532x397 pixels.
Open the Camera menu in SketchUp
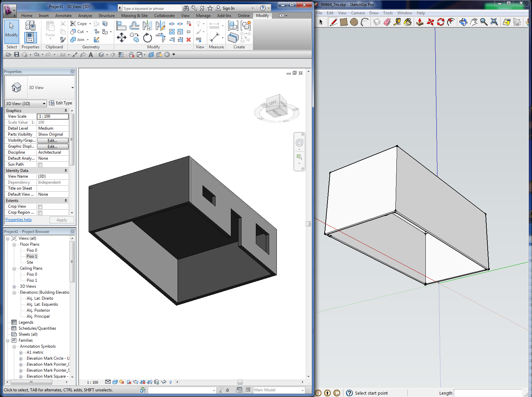[358, 13]
